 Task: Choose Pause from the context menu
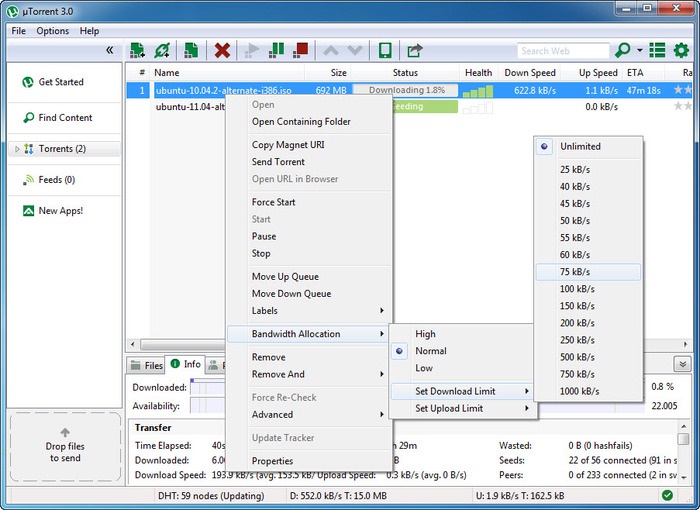click(x=264, y=236)
